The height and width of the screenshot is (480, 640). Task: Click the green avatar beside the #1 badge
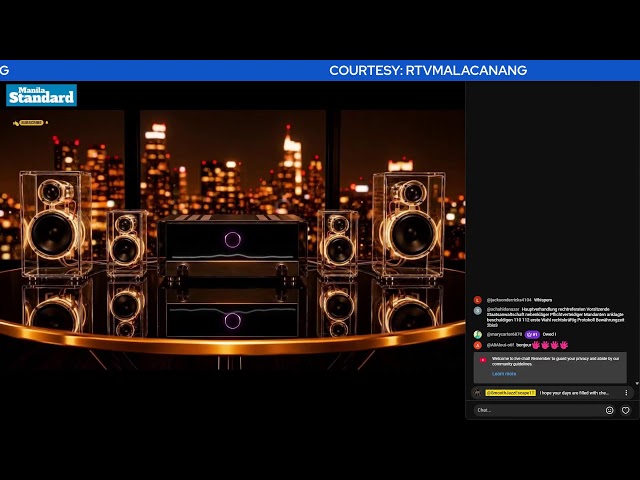point(478,334)
